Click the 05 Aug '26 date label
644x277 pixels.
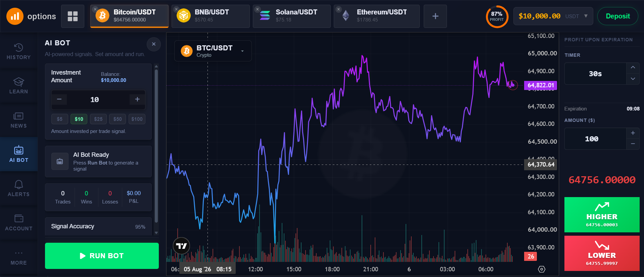(x=197, y=269)
